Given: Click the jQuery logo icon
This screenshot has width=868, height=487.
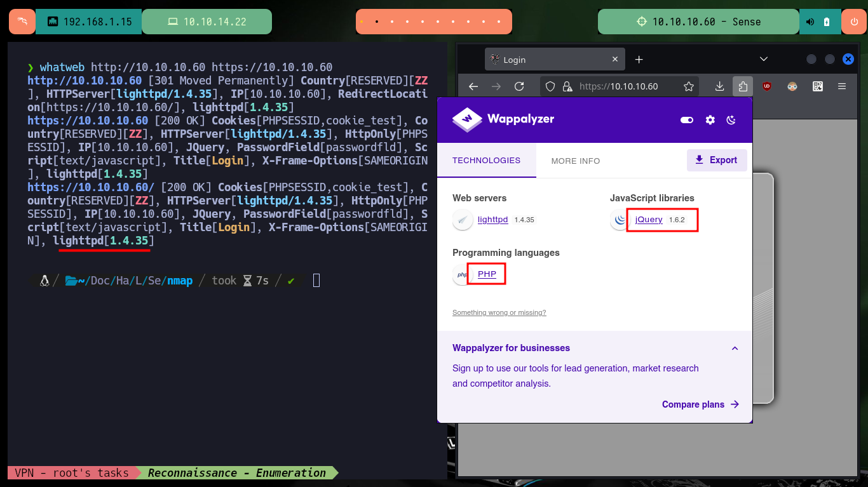Looking at the screenshot, I should [x=620, y=220].
